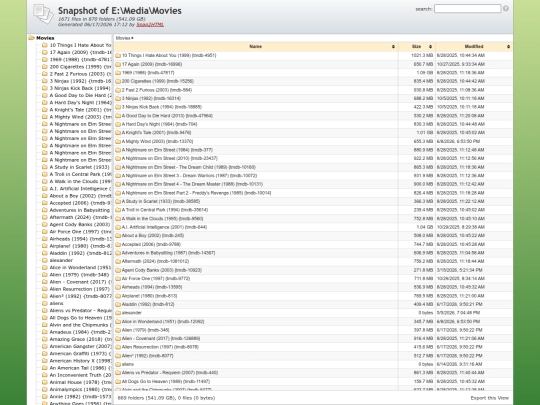The width and height of the screenshot is (540, 405).
Task: Open All Dogs Go to Heaven folder icon in list
Action: coord(118,382)
